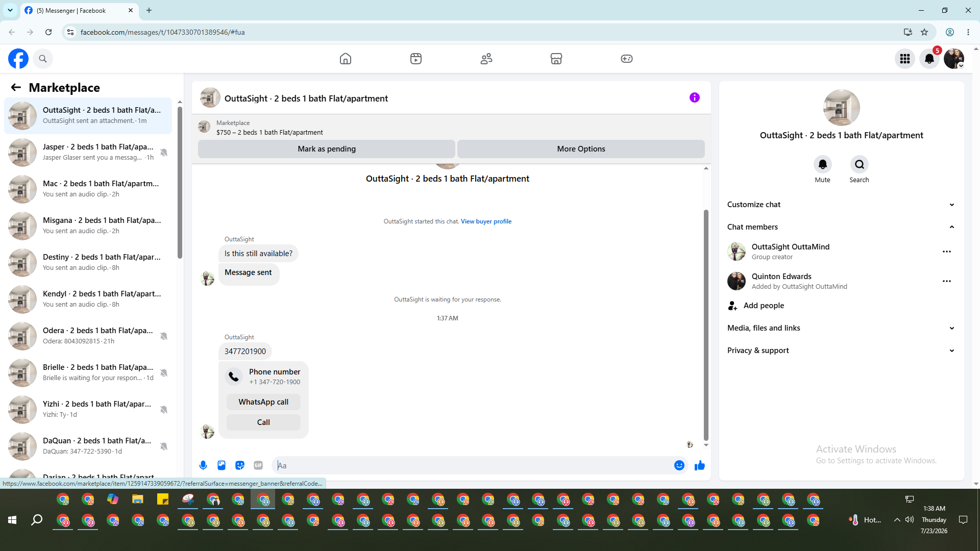Open the Odera conversation
Image resolution: width=980 pixels, height=551 pixels.
(x=88, y=336)
